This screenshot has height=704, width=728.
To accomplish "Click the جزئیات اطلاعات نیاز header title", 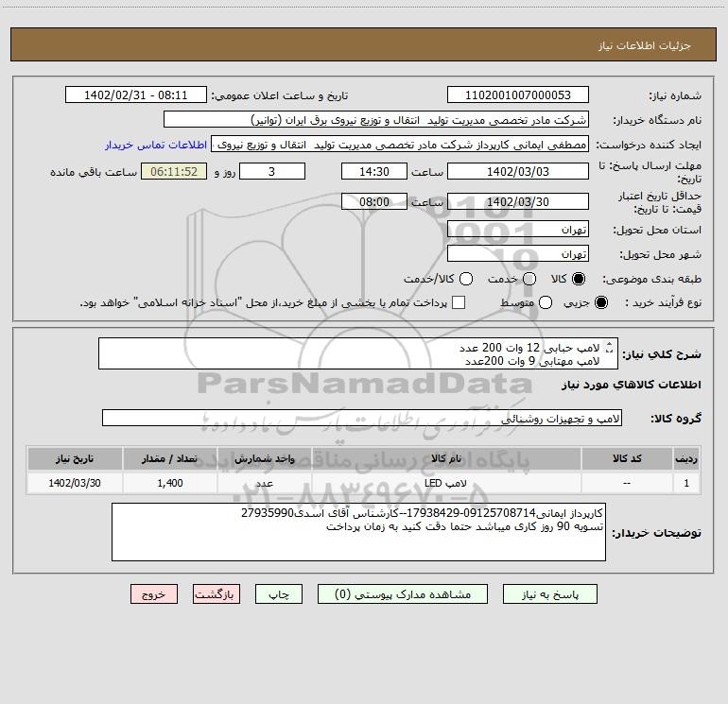I will (645, 45).
